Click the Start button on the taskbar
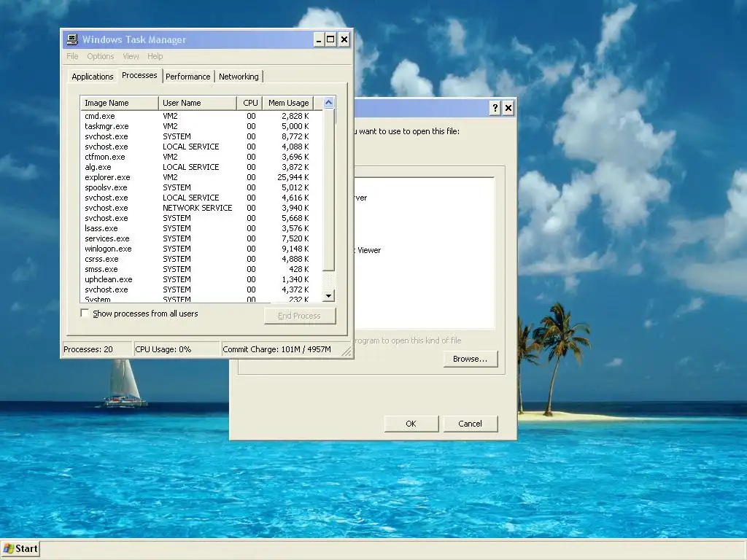The image size is (747, 560). click(x=20, y=548)
